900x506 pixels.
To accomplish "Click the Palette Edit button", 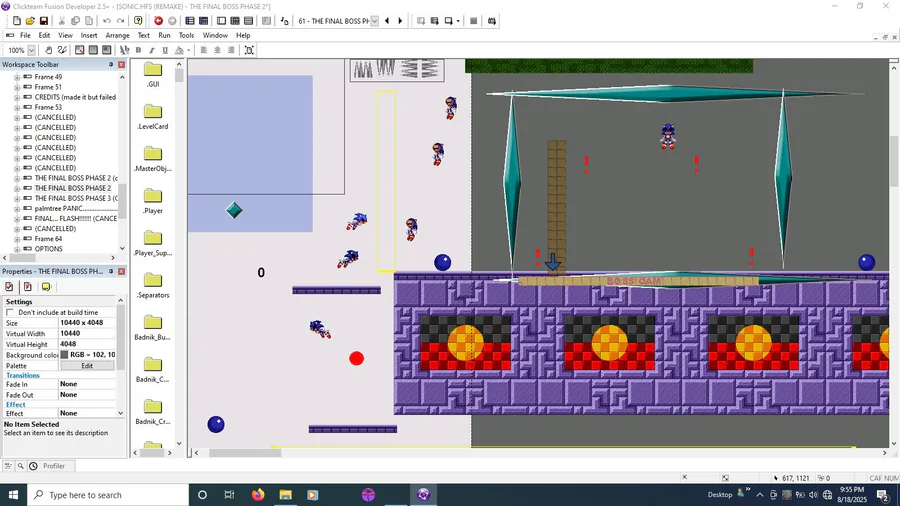I will pyautogui.click(x=87, y=365).
